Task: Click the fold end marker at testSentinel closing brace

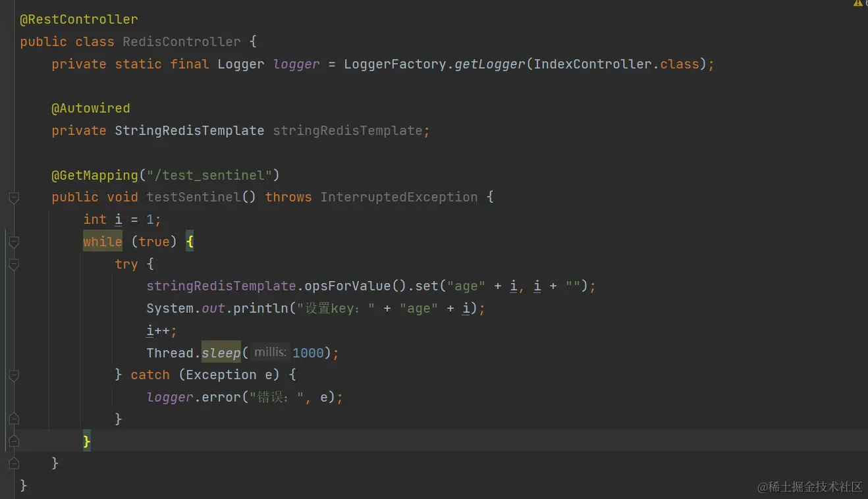Action: pyautogui.click(x=14, y=463)
